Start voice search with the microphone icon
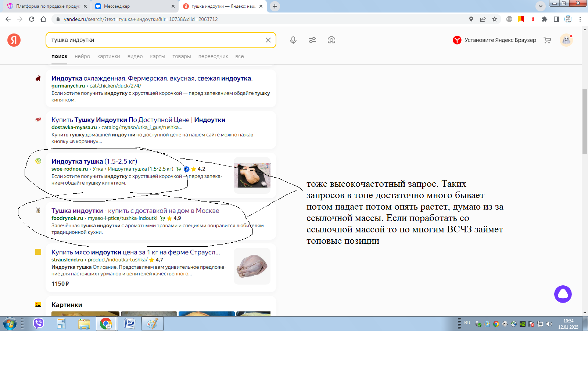 tap(293, 40)
